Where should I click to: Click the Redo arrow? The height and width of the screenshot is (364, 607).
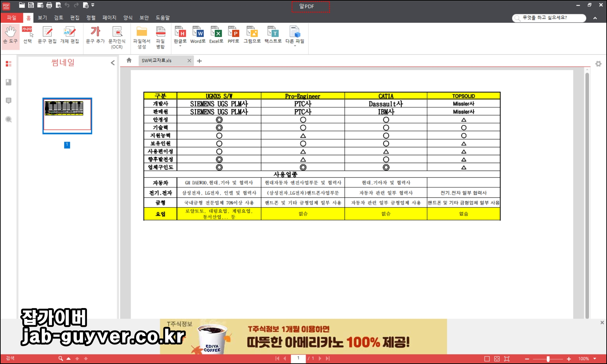pos(76,5)
